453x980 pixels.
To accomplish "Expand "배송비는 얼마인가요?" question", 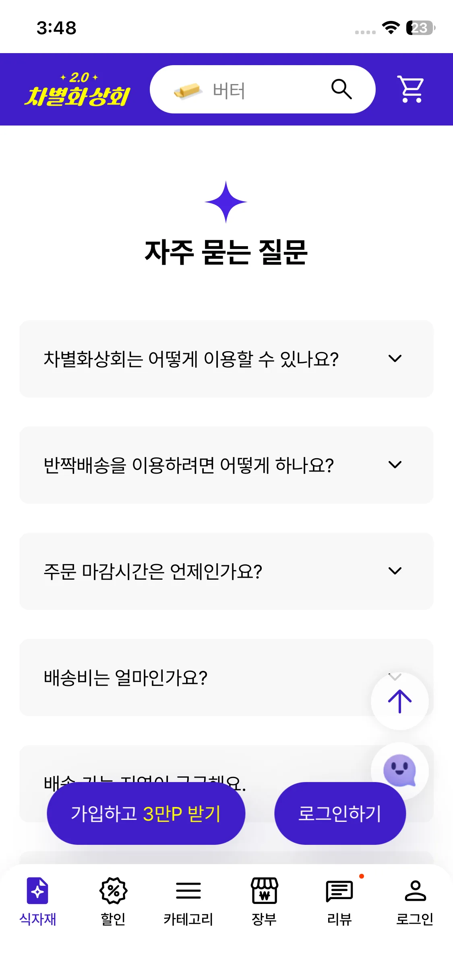I will click(193, 677).
